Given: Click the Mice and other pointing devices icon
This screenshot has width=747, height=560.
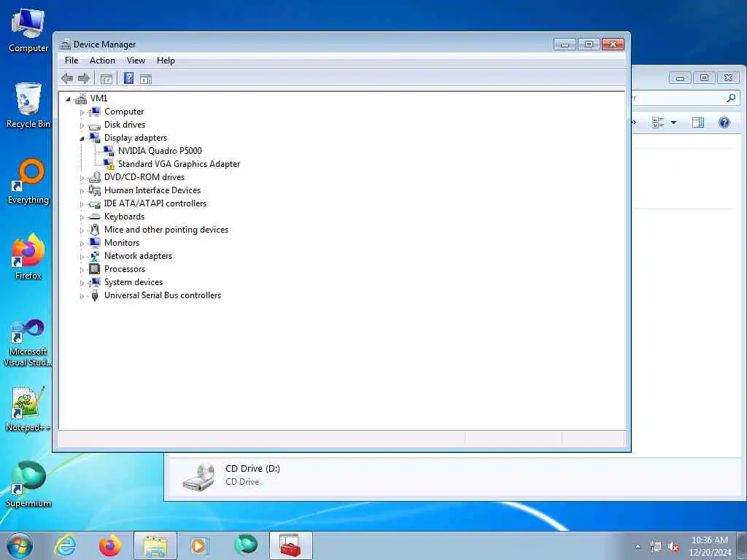Looking at the screenshot, I should pyautogui.click(x=95, y=230).
